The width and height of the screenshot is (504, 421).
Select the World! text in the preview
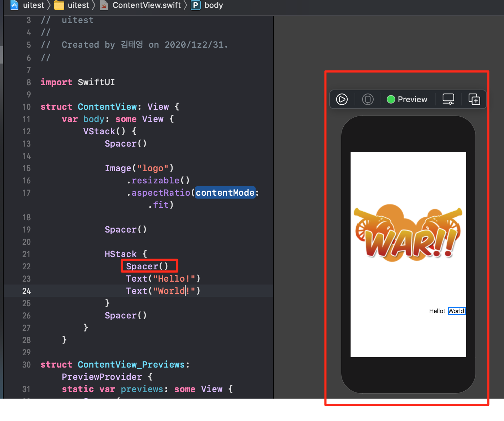click(x=457, y=311)
